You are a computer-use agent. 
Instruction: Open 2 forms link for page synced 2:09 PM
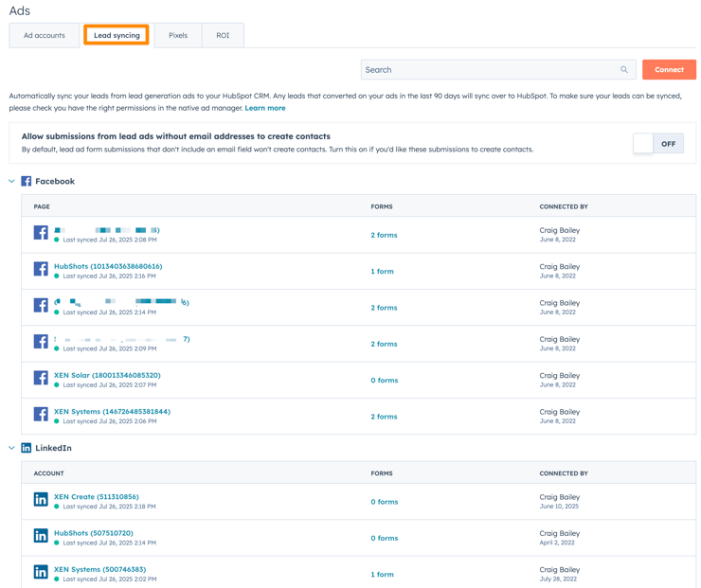(384, 344)
